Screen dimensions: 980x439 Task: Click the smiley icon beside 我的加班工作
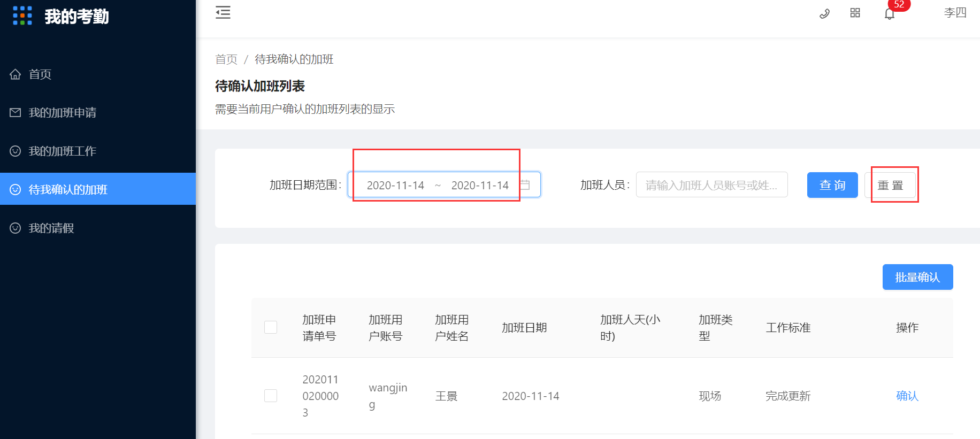[x=16, y=151]
